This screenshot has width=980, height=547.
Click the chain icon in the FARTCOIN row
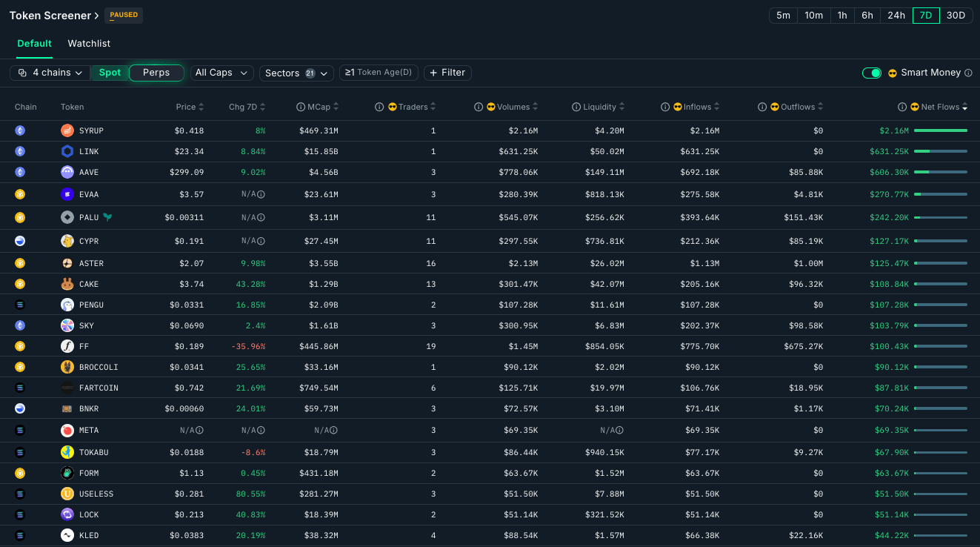tap(20, 388)
